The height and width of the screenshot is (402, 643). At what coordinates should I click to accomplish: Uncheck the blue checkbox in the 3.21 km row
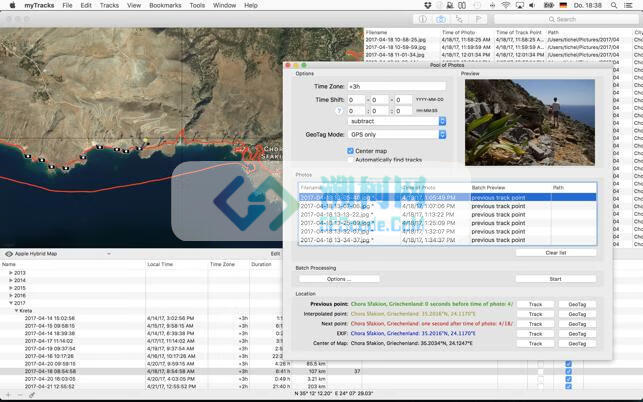(568, 379)
